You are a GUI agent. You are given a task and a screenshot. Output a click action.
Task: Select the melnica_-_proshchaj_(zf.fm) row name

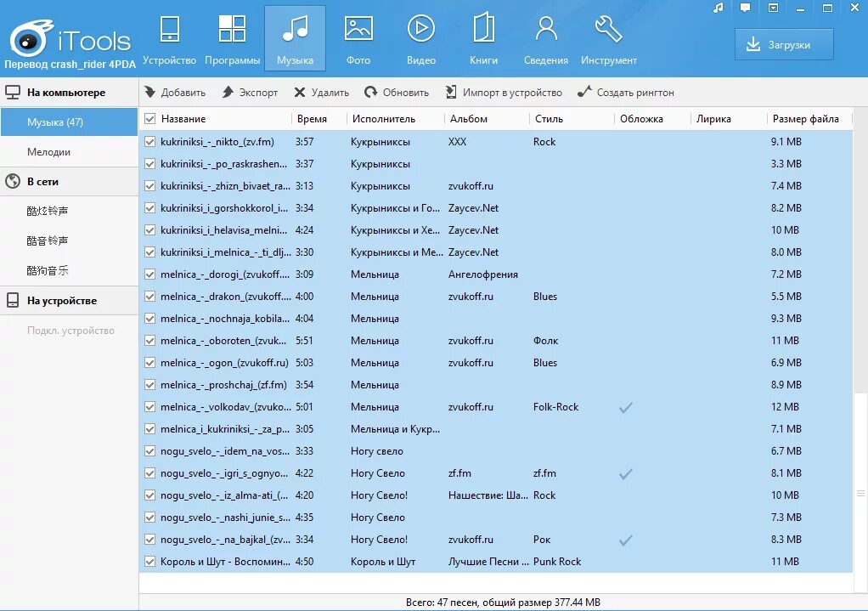(x=223, y=385)
